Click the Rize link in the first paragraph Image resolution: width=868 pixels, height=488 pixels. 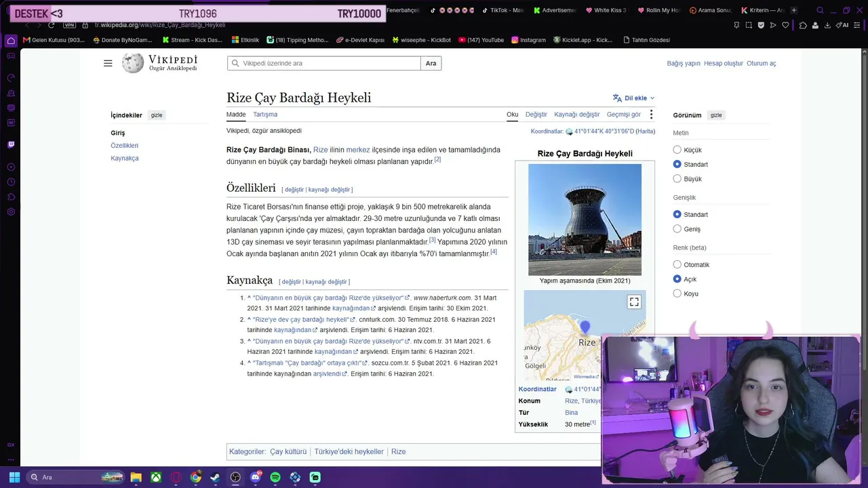pyautogui.click(x=321, y=150)
